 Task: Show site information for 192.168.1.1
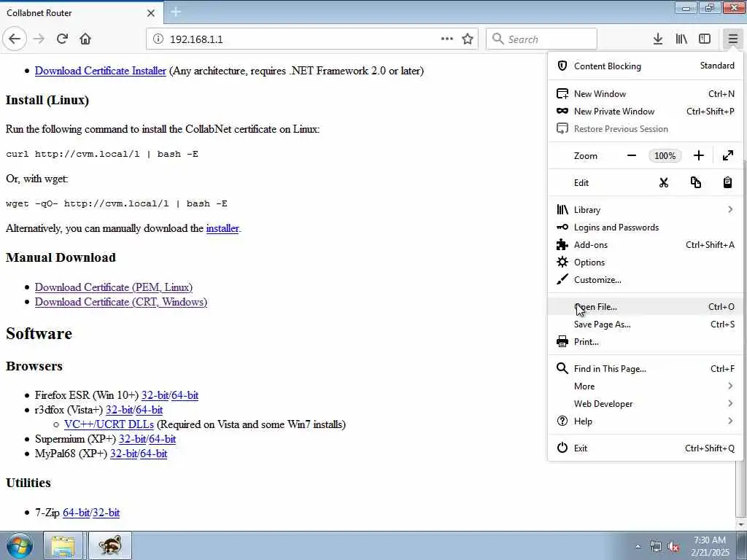pyautogui.click(x=158, y=39)
